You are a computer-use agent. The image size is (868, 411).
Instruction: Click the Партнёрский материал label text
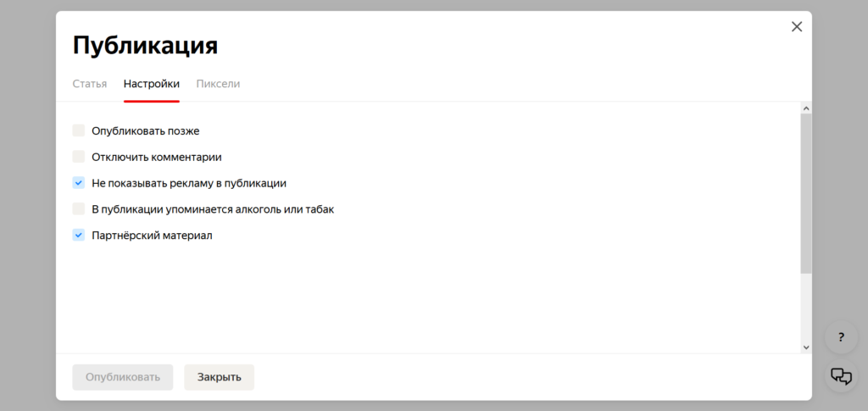point(152,235)
